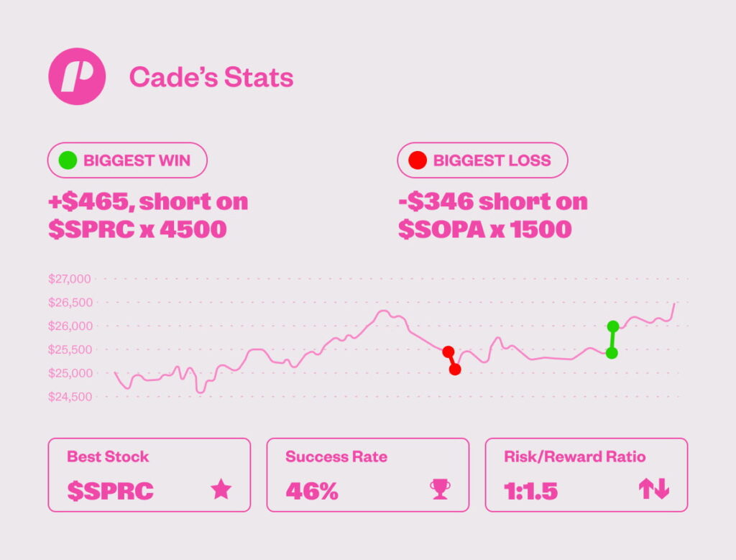
Task: Click the BIGGEST WIN label text
Action: 137,160
